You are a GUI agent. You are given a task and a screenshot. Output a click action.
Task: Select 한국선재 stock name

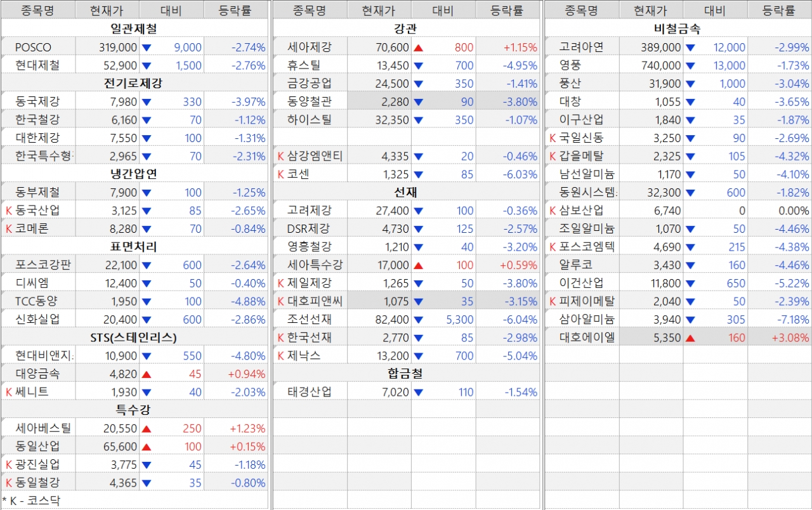click(x=309, y=337)
